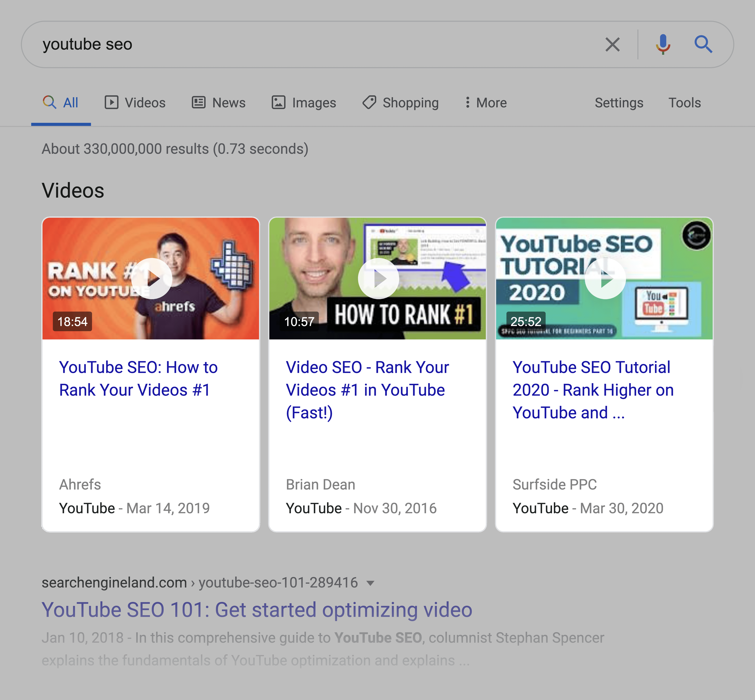This screenshot has width=755, height=700.
Task: Click the 'Videos' section heading
Action: 73,190
